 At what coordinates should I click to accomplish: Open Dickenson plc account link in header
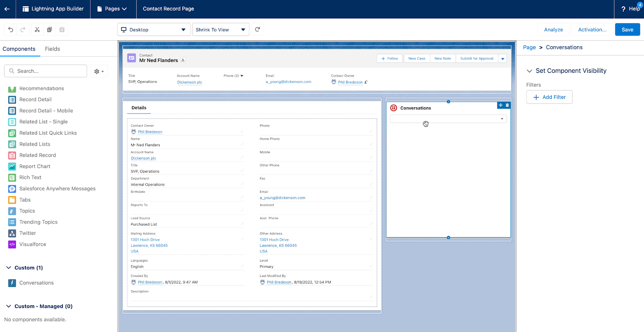[190, 82]
